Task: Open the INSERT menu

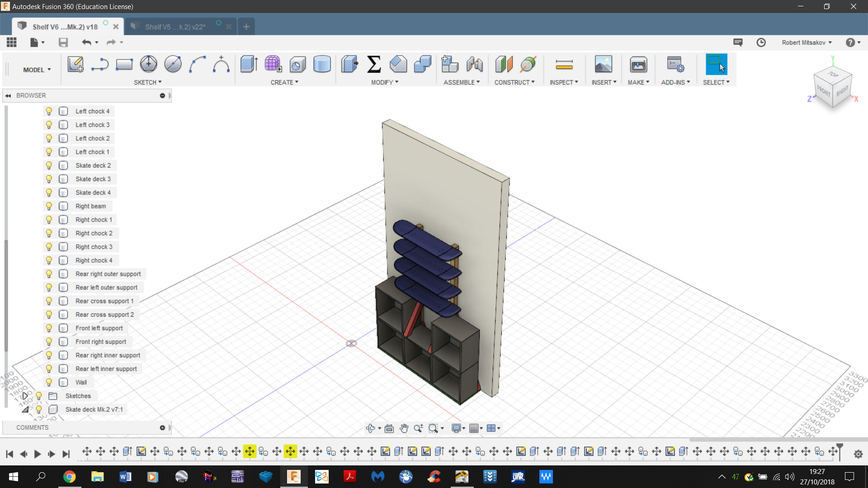Action: 604,82
